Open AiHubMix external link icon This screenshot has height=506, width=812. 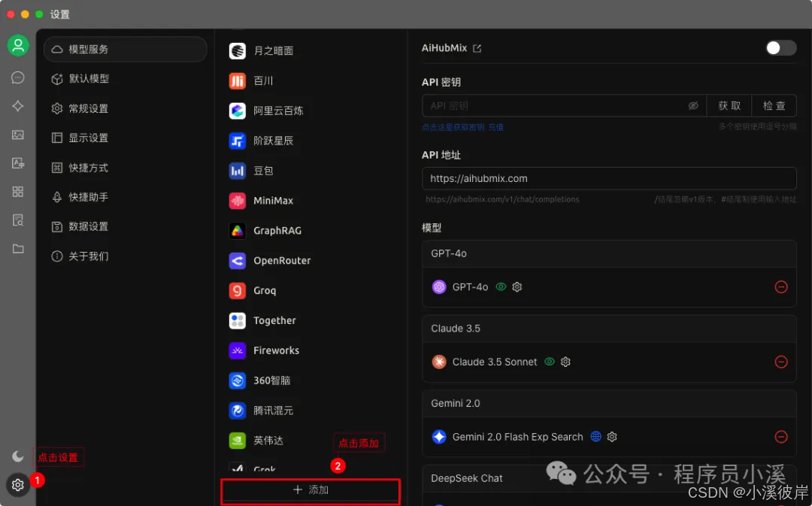tap(477, 48)
